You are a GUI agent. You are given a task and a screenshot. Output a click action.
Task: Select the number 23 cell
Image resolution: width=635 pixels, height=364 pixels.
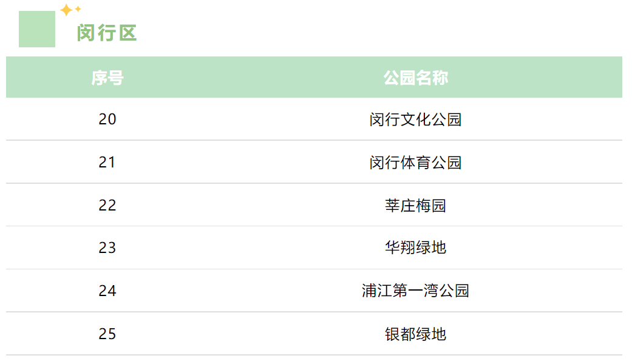(x=107, y=248)
